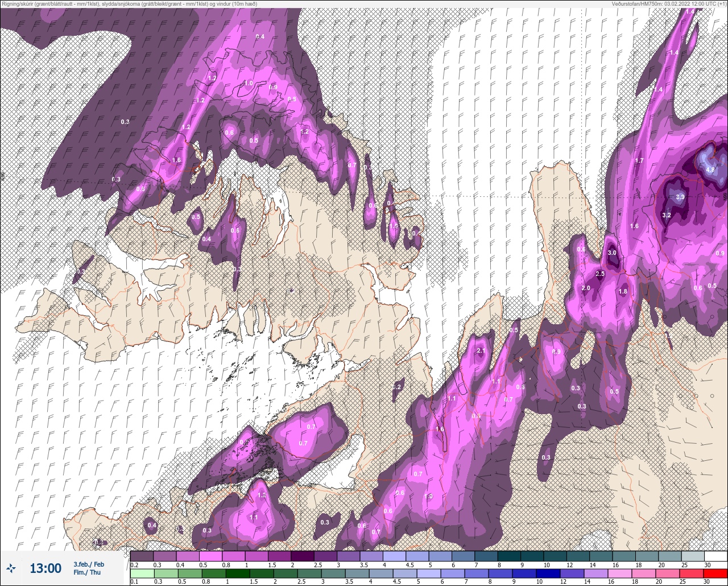This screenshot has height=586, width=728.
Task: Click lower legend swatch between 25 and 30
Action: 693,573
